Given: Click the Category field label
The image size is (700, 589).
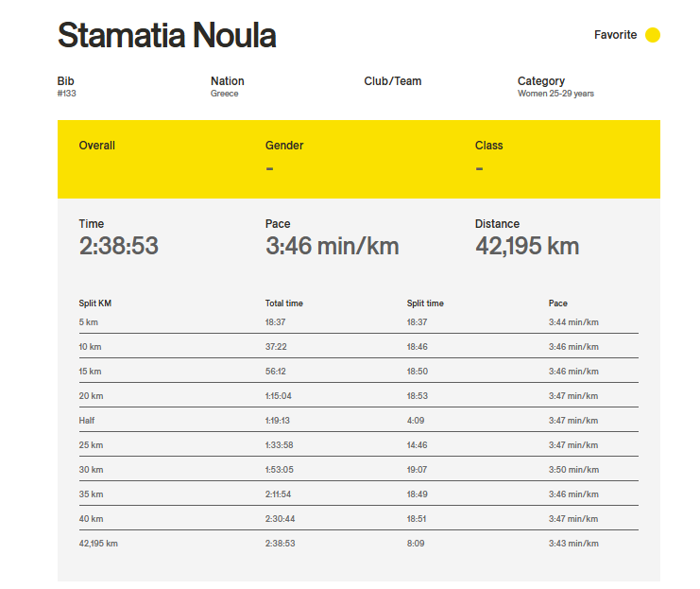Looking at the screenshot, I should pyautogui.click(x=541, y=81).
